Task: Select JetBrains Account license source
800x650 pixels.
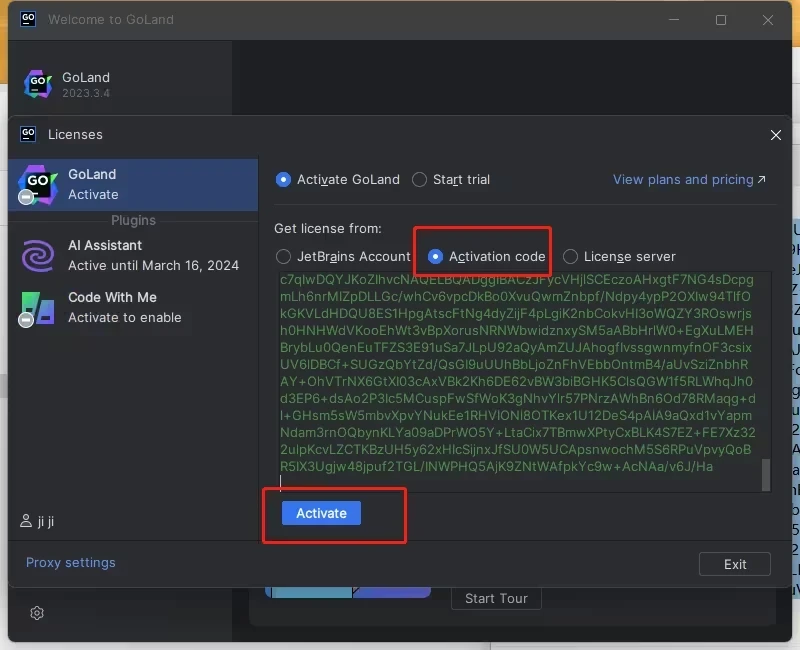Action: pos(283,256)
